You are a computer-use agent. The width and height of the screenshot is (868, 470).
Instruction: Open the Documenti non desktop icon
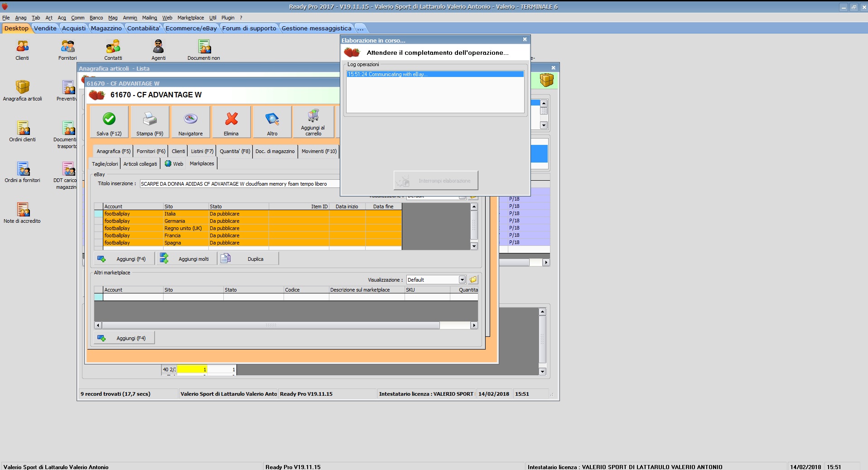point(203,50)
